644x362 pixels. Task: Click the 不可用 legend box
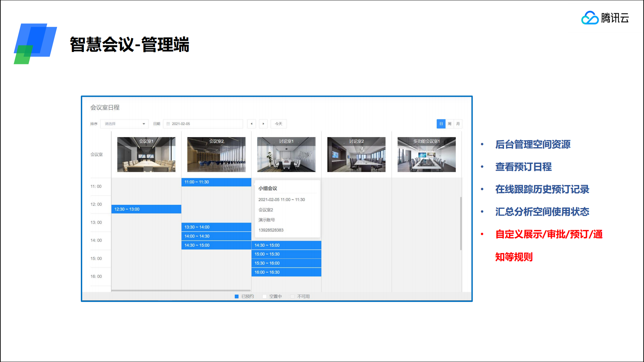[292, 296]
